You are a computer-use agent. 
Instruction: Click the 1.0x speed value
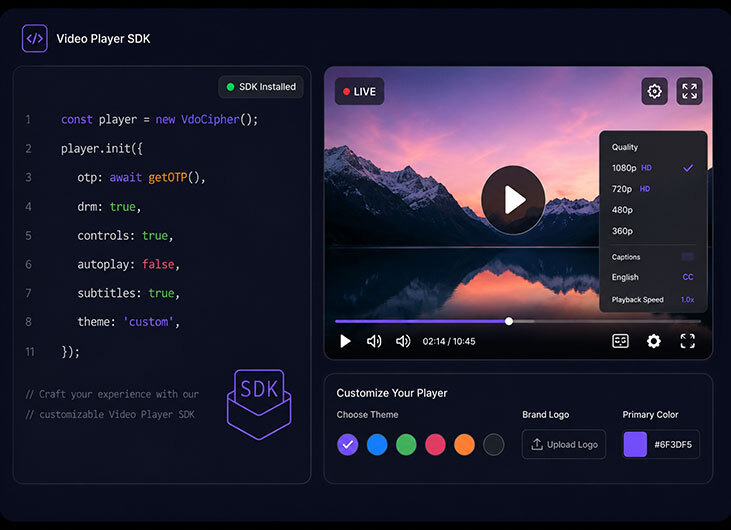click(687, 299)
